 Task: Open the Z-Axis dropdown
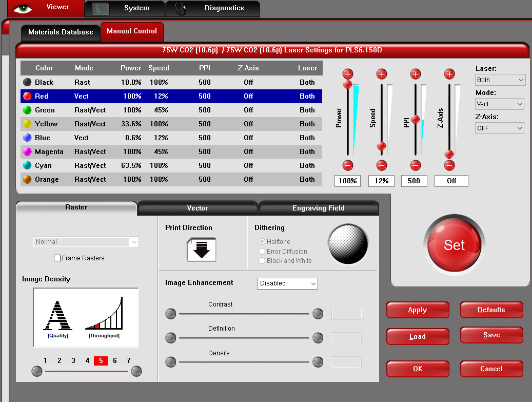pyautogui.click(x=500, y=128)
